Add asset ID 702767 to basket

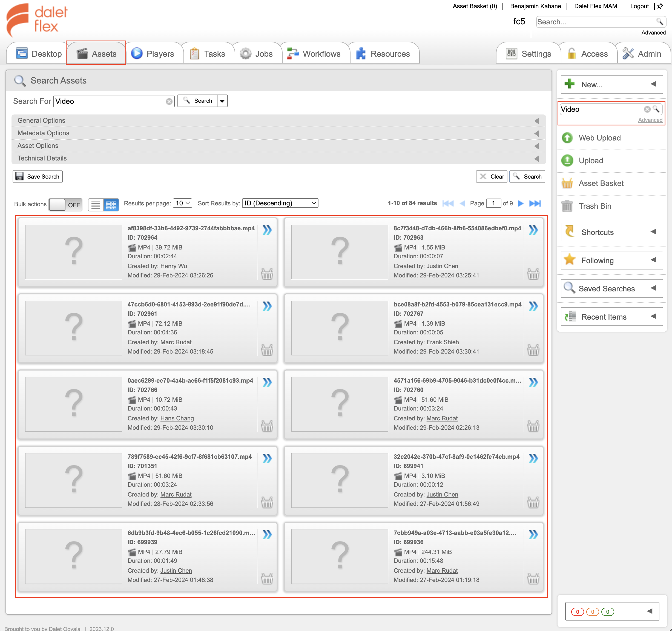(x=533, y=350)
